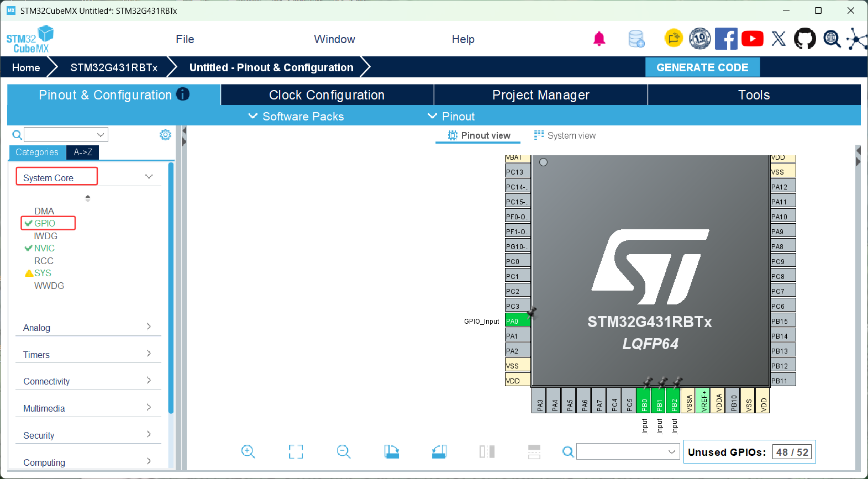Select SYS in System Core

[43, 273]
